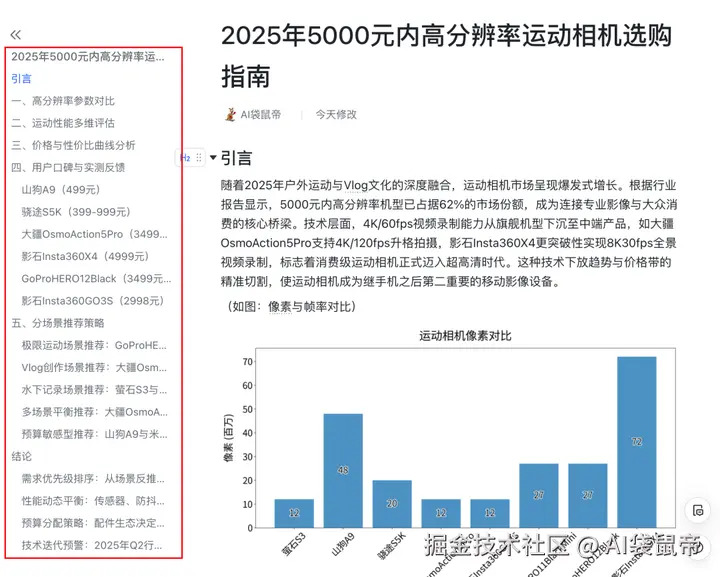This screenshot has height=577, width=720.
Task: Open the H2 heading block type menu
Action: [x=186, y=158]
